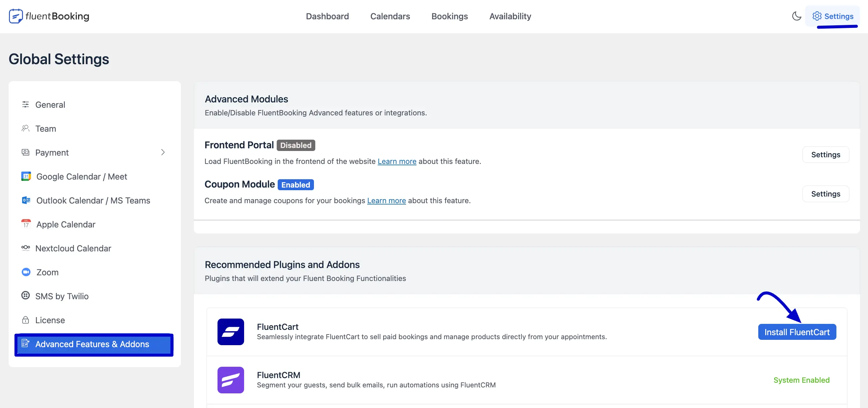Screen dimensions: 868x408
Task: Click the FluentCRM plugin title
Action: coord(278,375)
